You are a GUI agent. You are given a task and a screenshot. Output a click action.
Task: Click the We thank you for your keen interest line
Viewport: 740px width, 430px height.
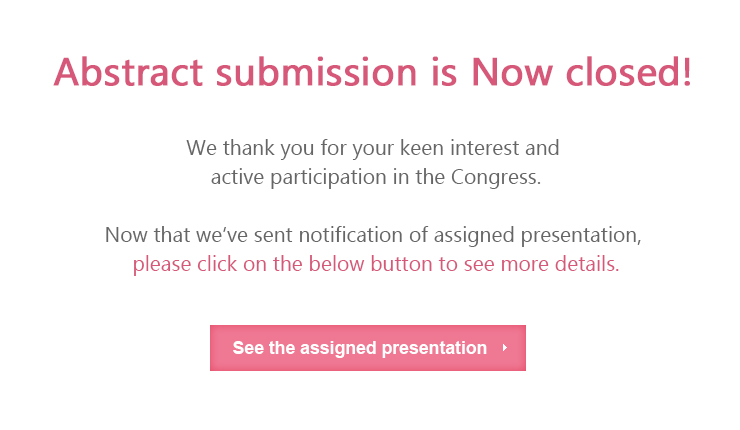tap(373, 149)
